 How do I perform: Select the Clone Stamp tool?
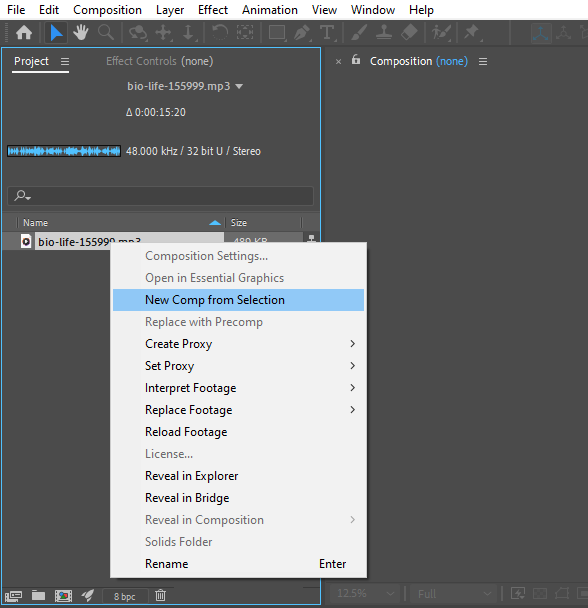(384, 33)
